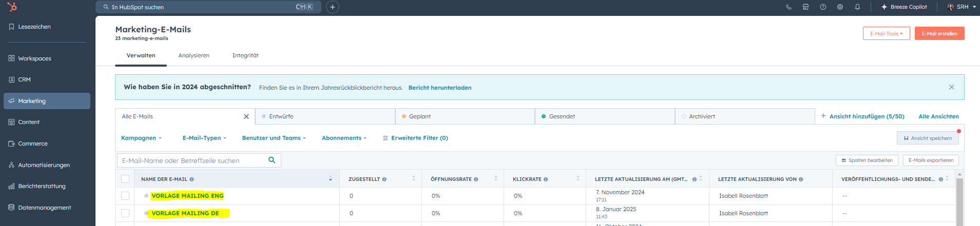Click the email name search field
The image size is (980, 226).
[193, 160]
